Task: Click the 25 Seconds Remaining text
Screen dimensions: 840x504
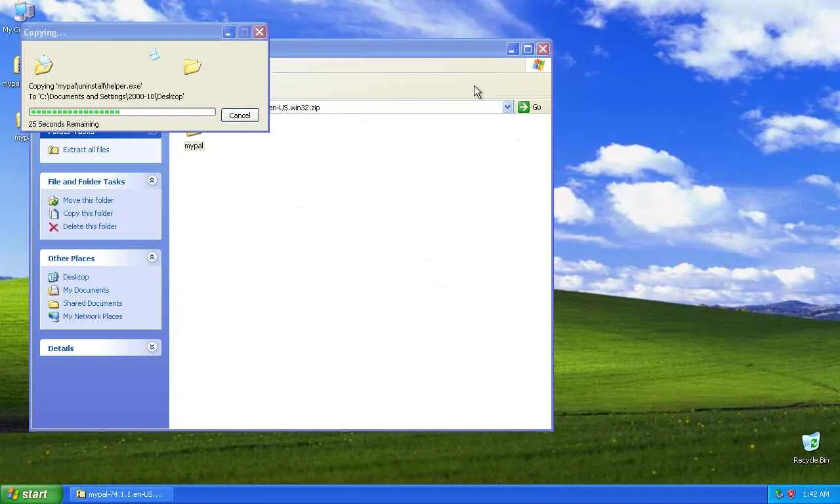Action: [64, 124]
